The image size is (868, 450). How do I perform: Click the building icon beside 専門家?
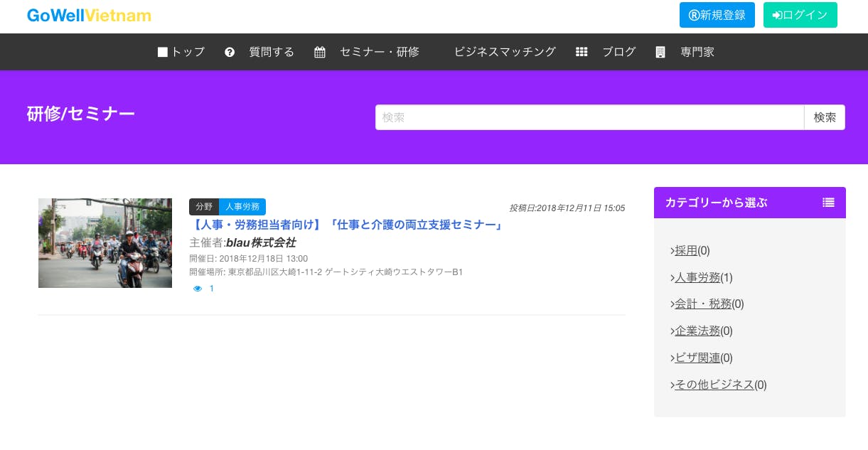(x=660, y=52)
